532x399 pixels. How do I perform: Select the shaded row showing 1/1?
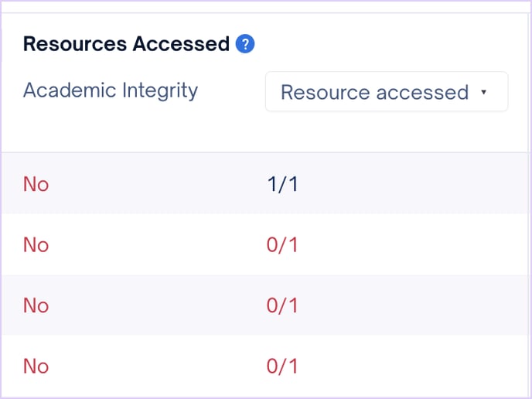[x=265, y=183]
